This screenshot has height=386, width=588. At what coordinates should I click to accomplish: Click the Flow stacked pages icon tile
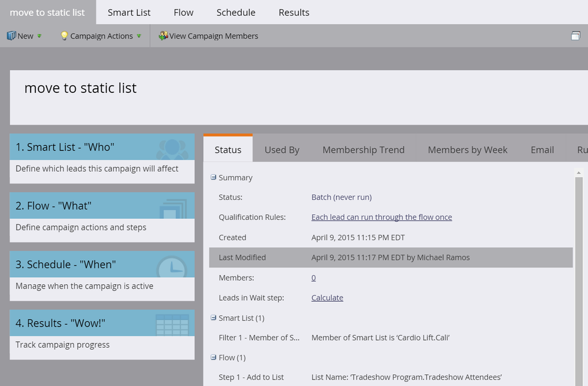tap(172, 207)
